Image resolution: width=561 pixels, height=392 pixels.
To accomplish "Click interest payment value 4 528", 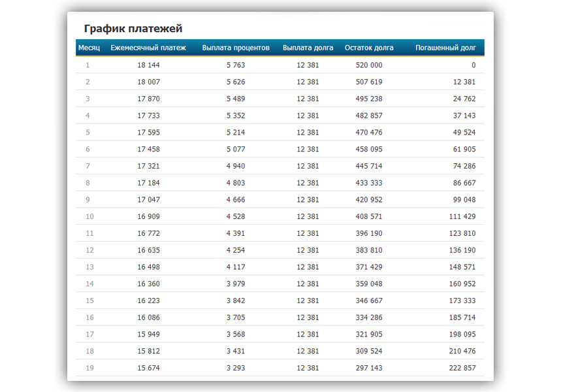I will coord(236,216).
